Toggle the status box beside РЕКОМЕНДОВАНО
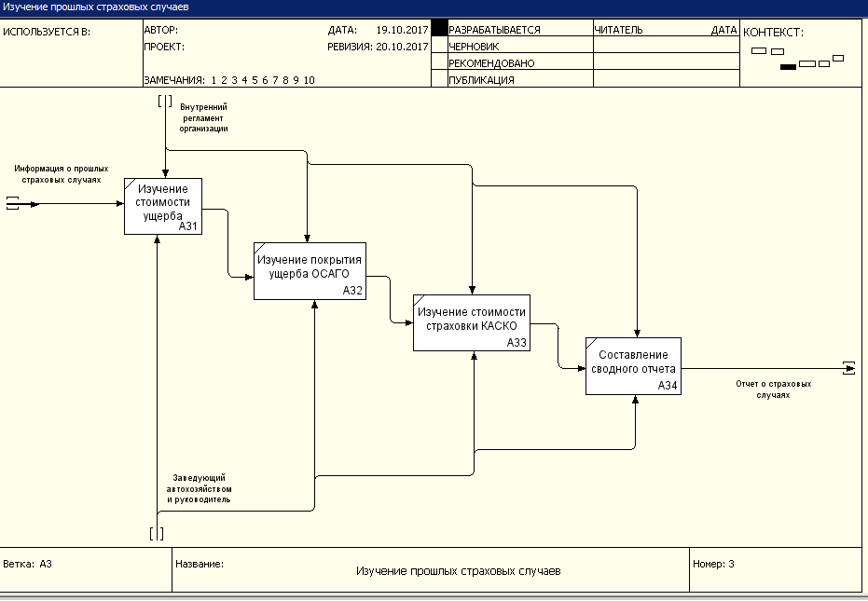Screen dimensions: 868x601 coord(439,61)
